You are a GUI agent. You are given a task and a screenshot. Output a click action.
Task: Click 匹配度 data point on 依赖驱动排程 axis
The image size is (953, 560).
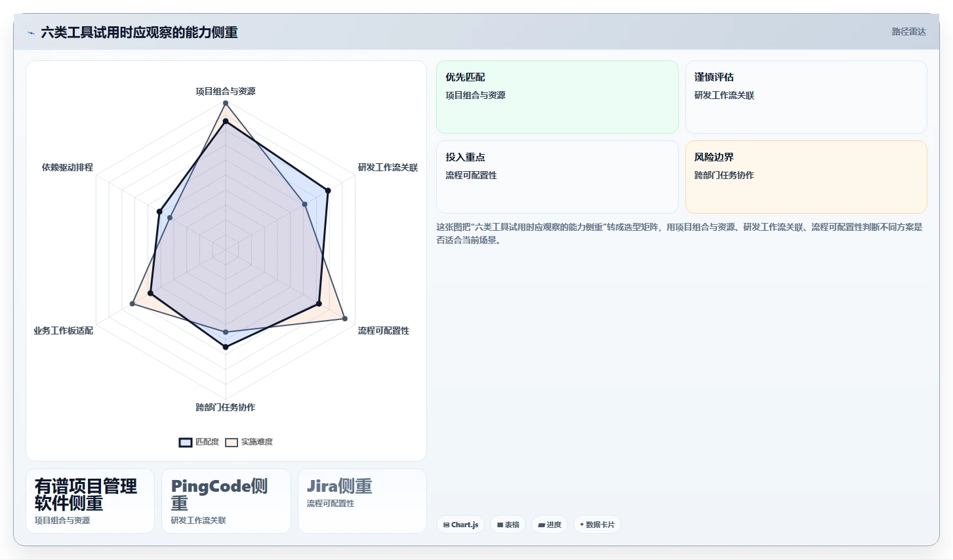tap(159, 212)
